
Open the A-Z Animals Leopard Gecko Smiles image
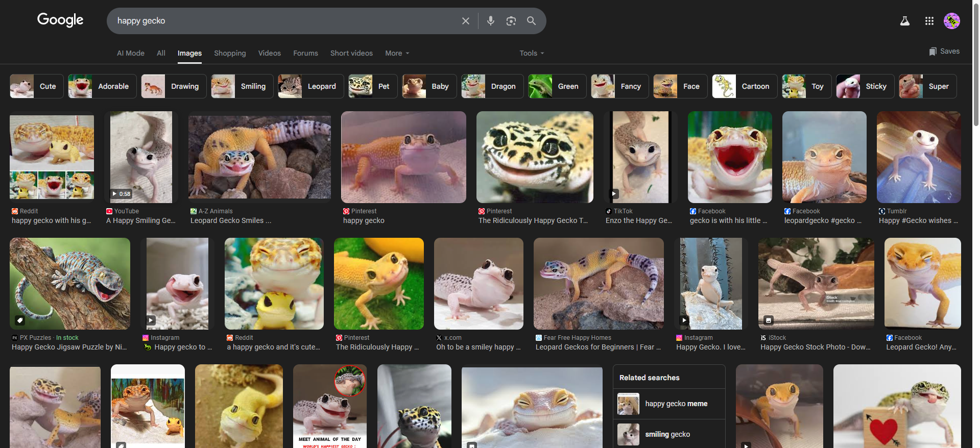point(259,157)
